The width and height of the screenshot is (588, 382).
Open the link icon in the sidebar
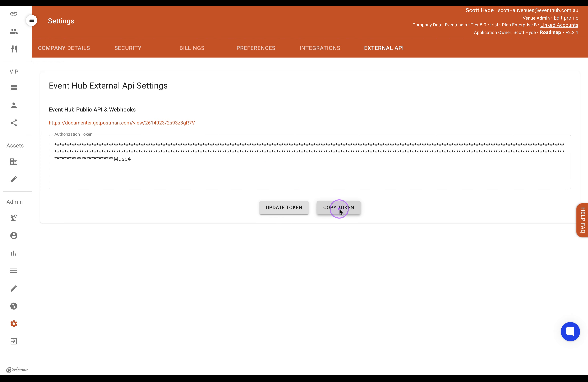(14, 14)
